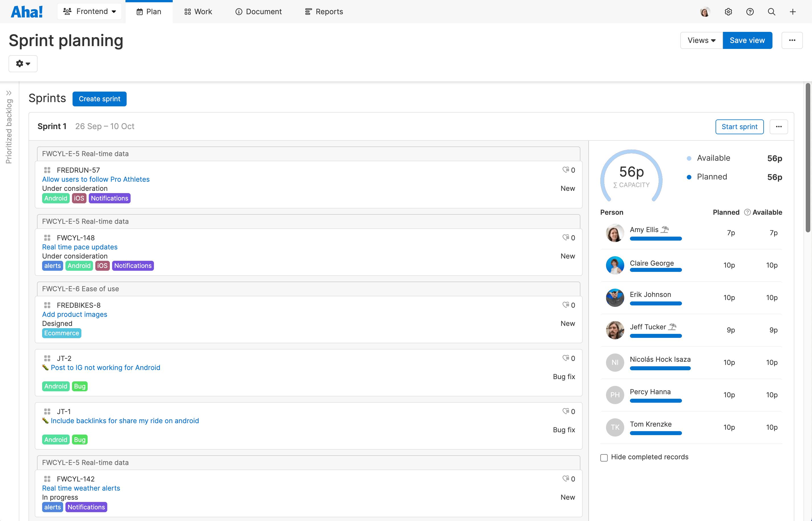Open the Post to IG not working for Android bug
812x521 pixels.
pyautogui.click(x=105, y=367)
